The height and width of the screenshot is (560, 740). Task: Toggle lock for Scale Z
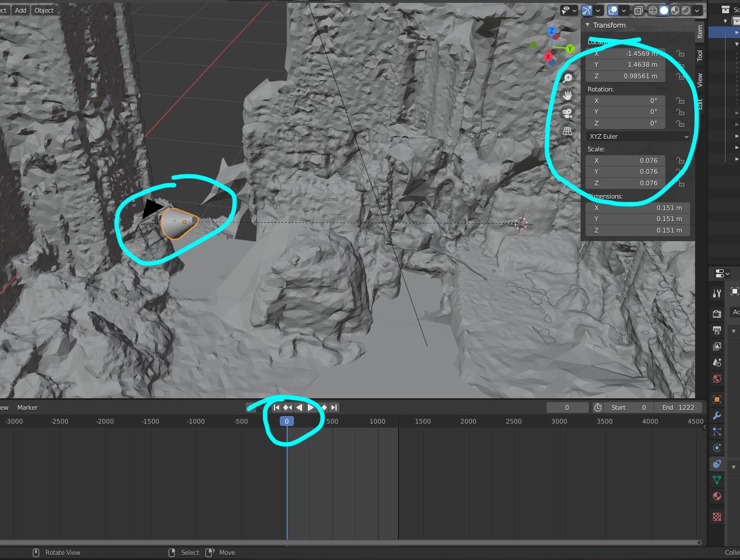click(x=680, y=183)
